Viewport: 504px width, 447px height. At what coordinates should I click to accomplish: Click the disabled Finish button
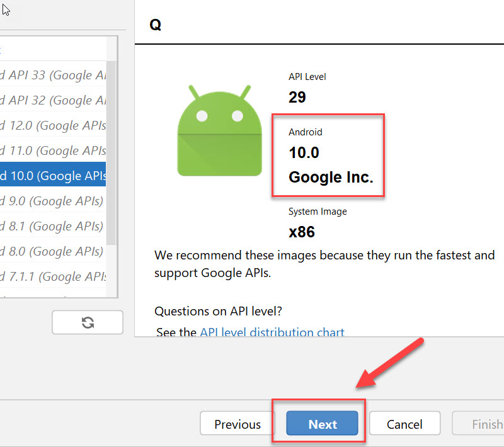pyautogui.click(x=479, y=423)
